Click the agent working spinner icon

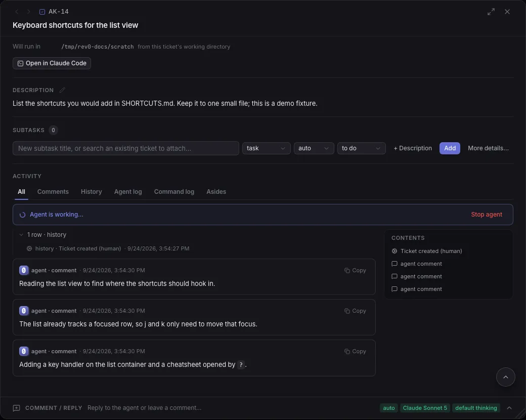[22, 215]
